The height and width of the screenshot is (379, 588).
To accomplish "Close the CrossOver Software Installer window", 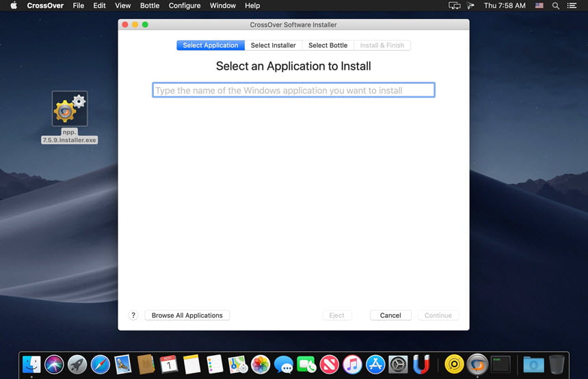I will click(x=125, y=25).
